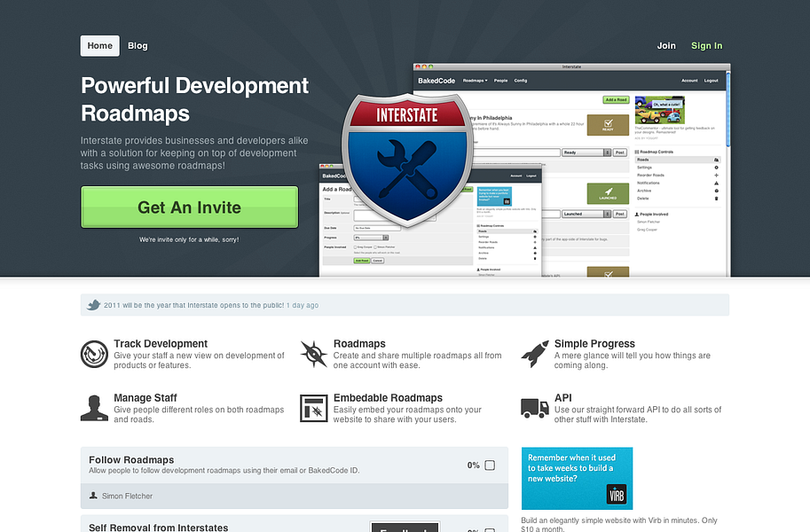
Task: Open the '1 day ago' tweet link
Action: click(x=303, y=305)
